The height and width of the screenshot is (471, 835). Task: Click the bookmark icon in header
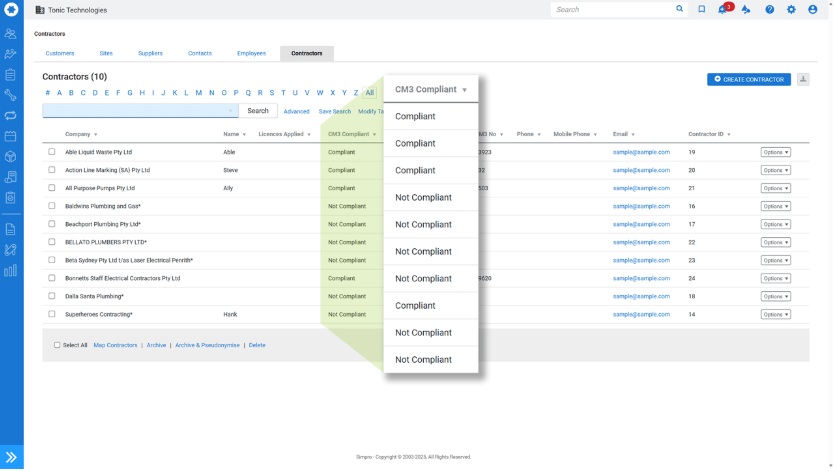701,10
